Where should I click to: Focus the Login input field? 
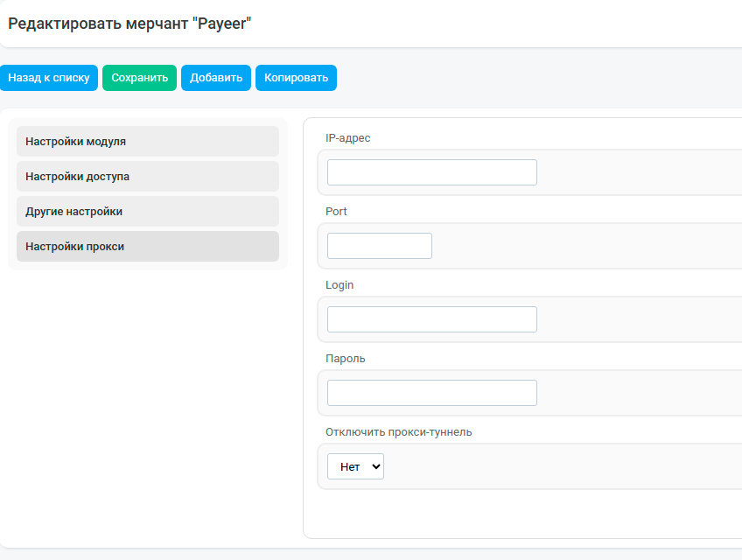(x=432, y=319)
